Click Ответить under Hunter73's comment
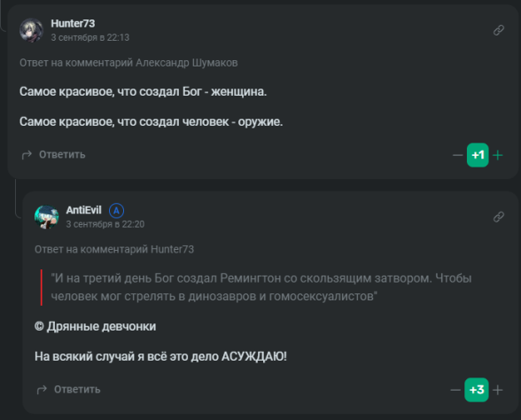Screen dimensions: 521x420 coord(62,155)
